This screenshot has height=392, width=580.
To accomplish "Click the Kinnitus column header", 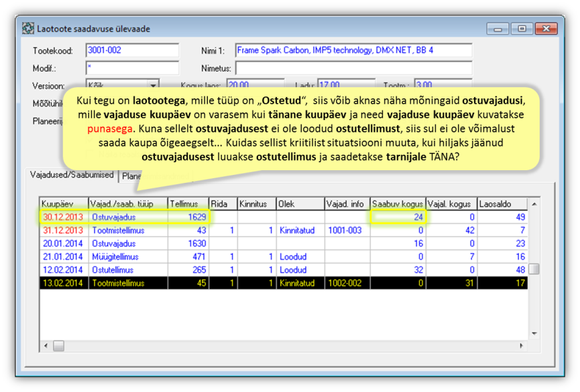I will click(x=257, y=204).
